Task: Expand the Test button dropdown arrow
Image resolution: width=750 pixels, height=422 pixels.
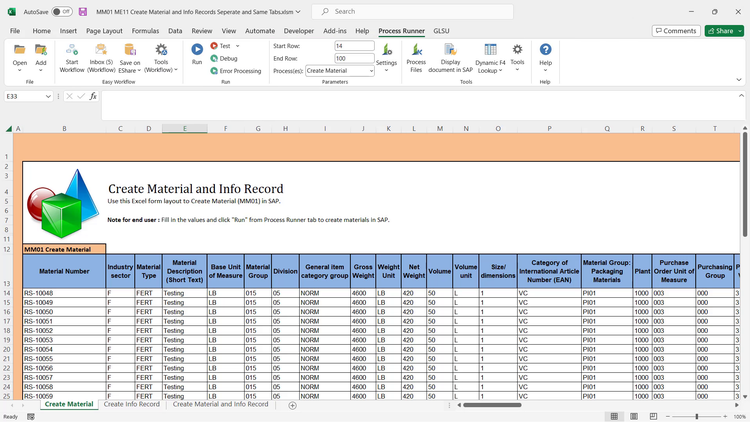Action: 238,46
